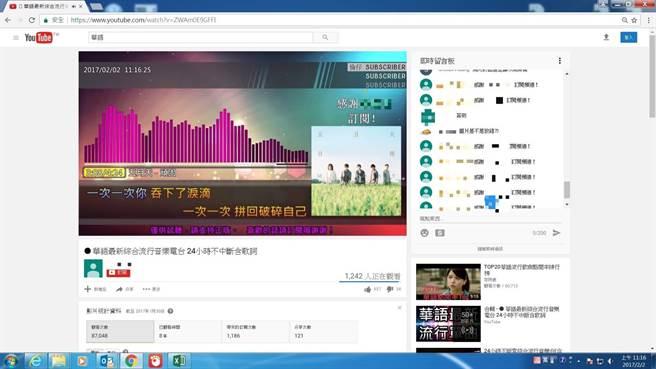
Task: Reload the page in Chrome
Action: pos(32,20)
